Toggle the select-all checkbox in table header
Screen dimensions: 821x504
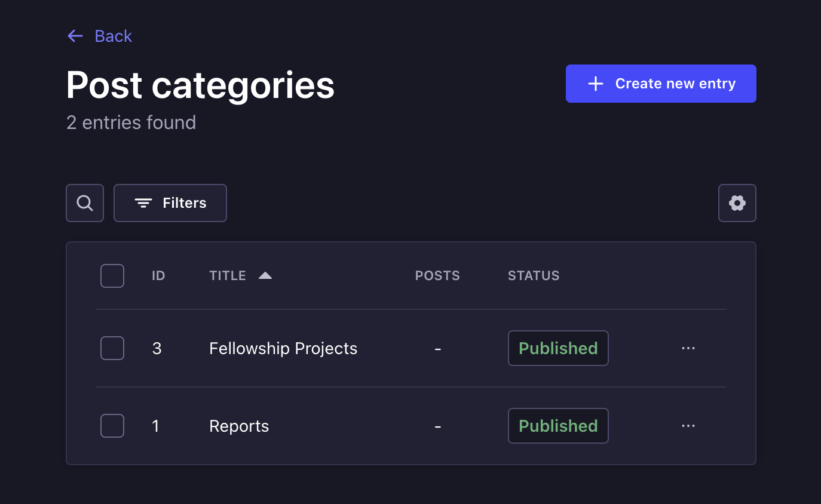tap(112, 275)
